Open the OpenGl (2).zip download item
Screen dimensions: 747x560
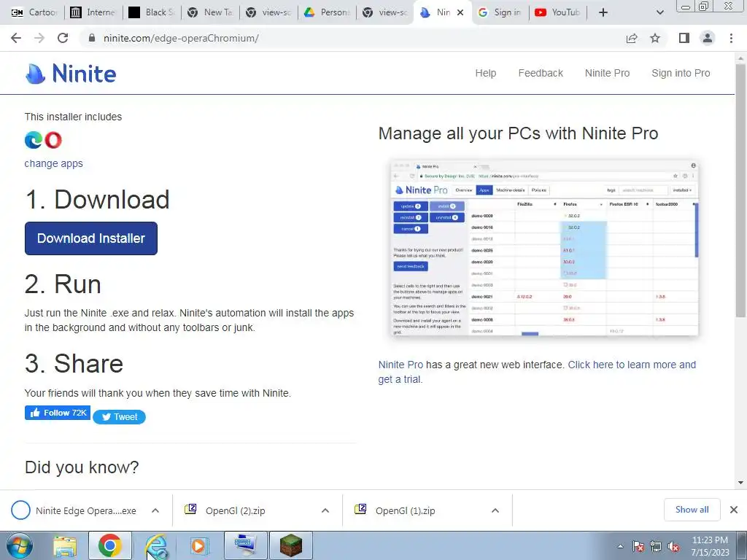(x=236, y=510)
